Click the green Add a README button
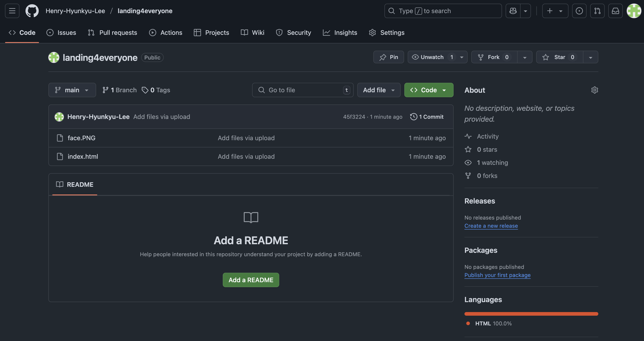The height and width of the screenshot is (341, 644). (x=251, y=280)
